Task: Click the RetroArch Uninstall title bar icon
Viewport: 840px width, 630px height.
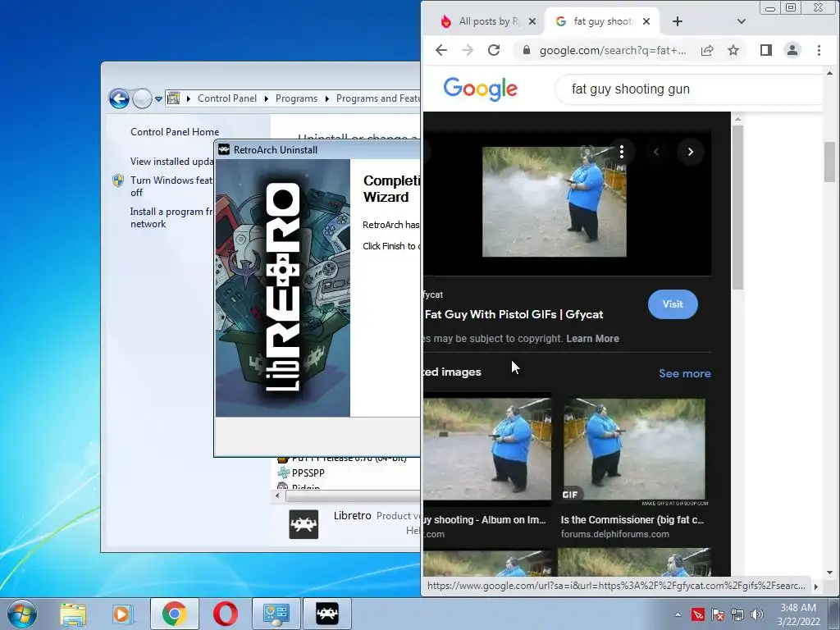Action: point(224,150)
